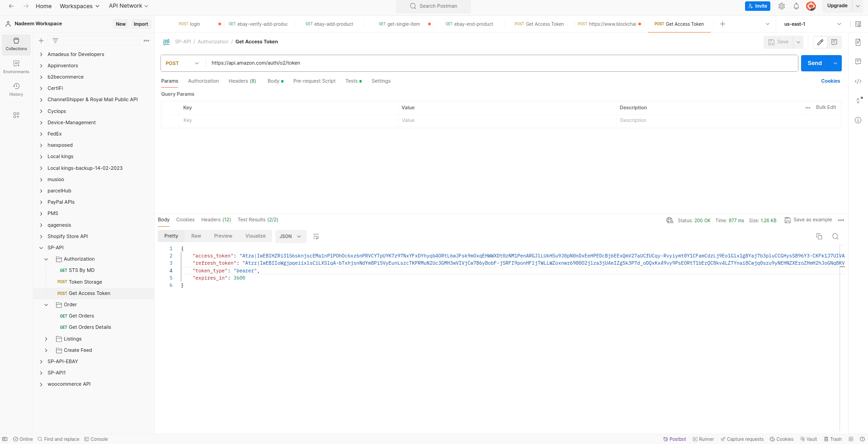Image resolution: width=868 pixels, height=444 pixels.
Task: Open the settings gear icon
Action: pos(781,6)
